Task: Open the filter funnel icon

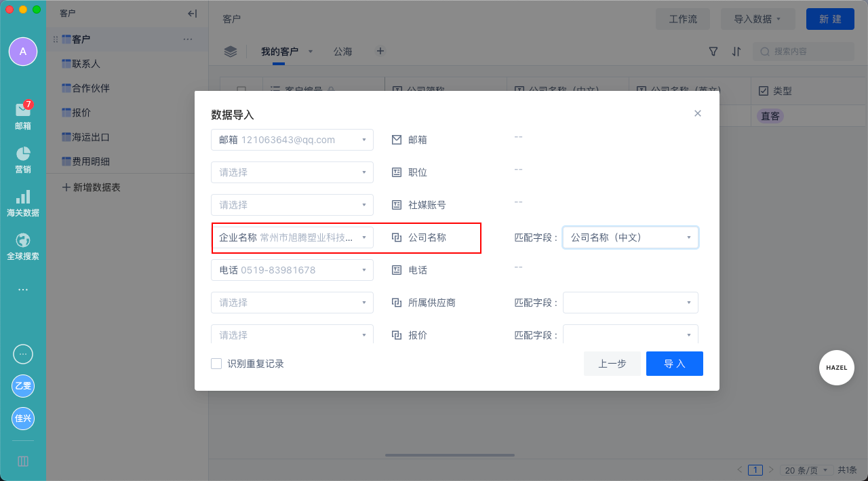Action: click(x=713, y=52)
